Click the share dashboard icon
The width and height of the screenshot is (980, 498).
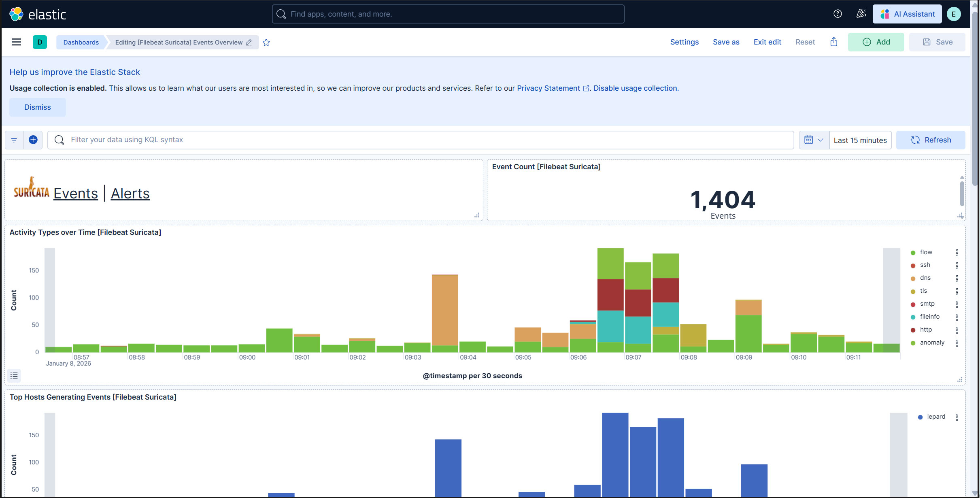833,42
